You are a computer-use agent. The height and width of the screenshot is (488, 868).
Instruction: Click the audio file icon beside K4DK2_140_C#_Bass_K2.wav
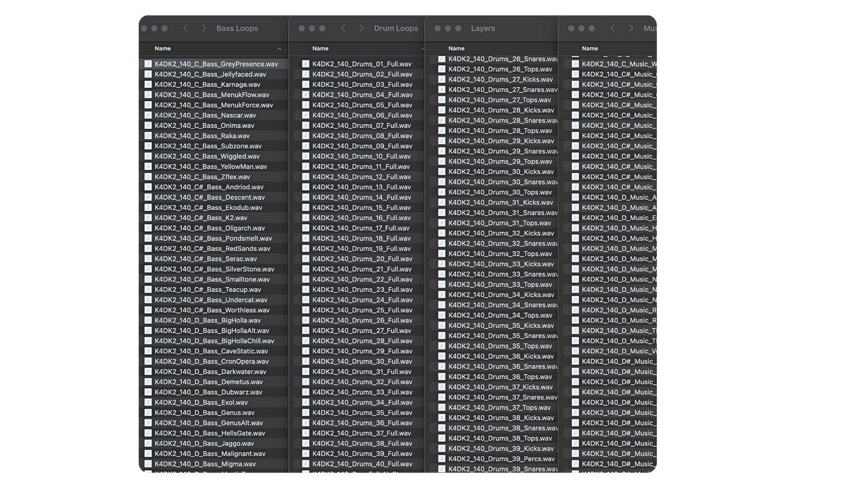tap(148, 218)
